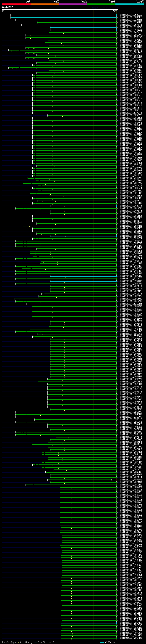Select label UniRef100_C1KU92
Image resolution: width=146 pixels, height=644 pixels.
click(131, 535)
